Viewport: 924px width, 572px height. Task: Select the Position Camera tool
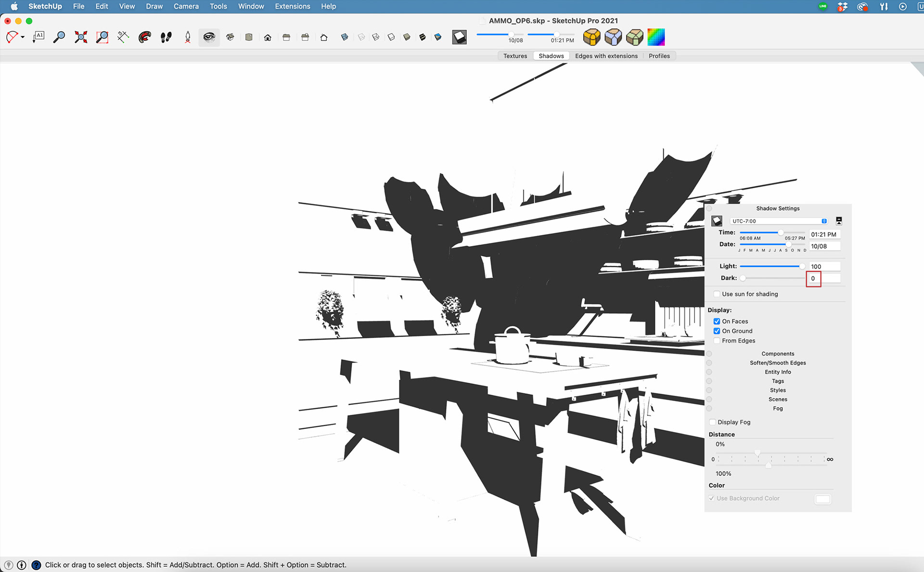coord(188,37)
